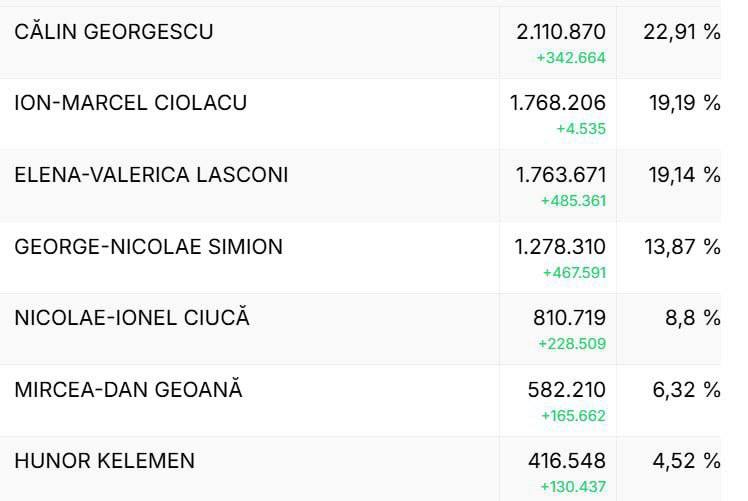The height and width of the screenshot is (501, 748).
Task: Select the Elena-Valerica Lasconi name
Action: point(151,175)
